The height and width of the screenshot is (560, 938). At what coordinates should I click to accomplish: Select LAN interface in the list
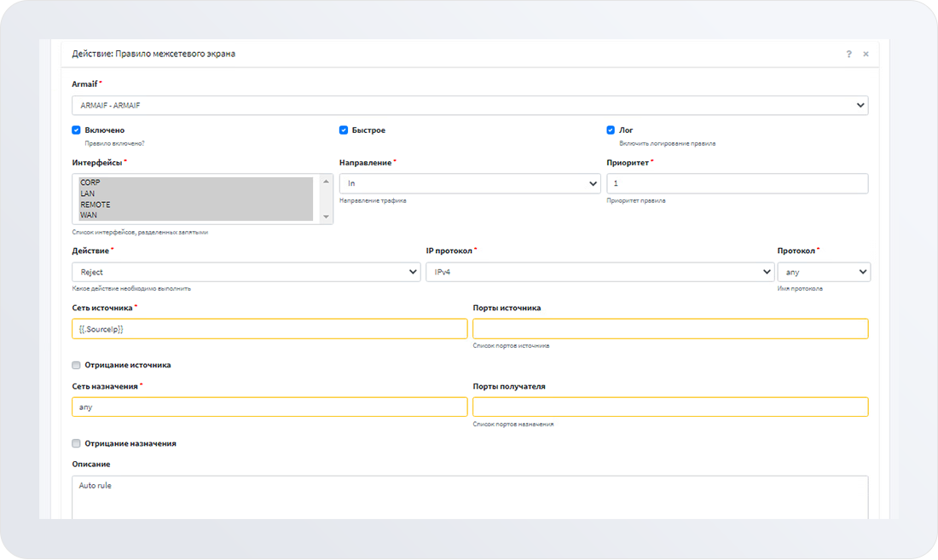coord(88,193)
